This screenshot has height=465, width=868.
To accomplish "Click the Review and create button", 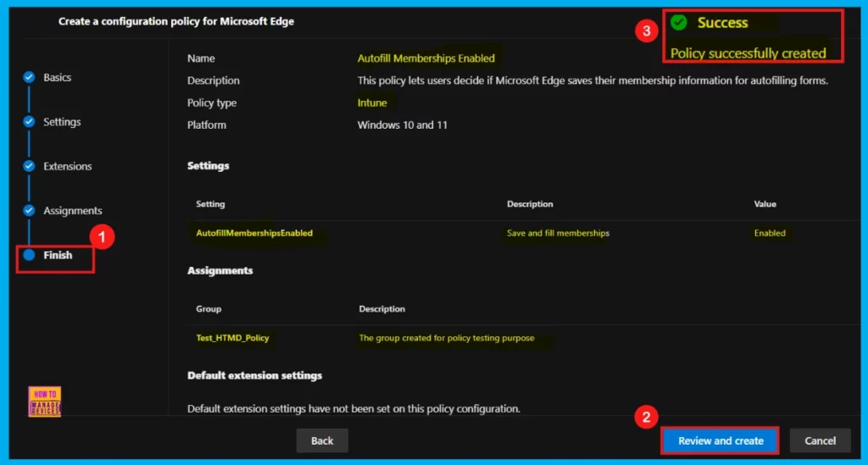I will [x=721, y=440].
